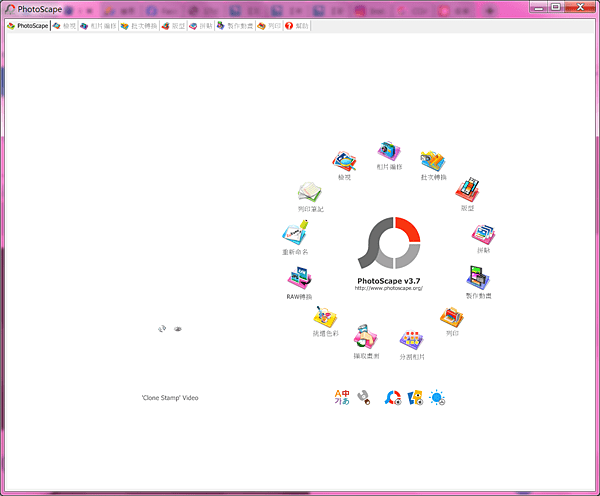Switch to the 批次轉換 tab

coord(139,26)
